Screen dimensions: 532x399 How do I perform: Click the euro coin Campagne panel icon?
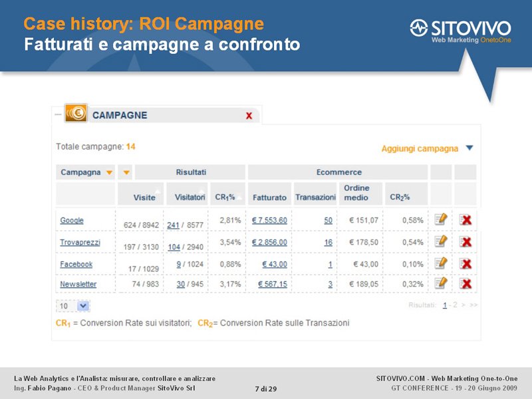[x=76, y=113]
